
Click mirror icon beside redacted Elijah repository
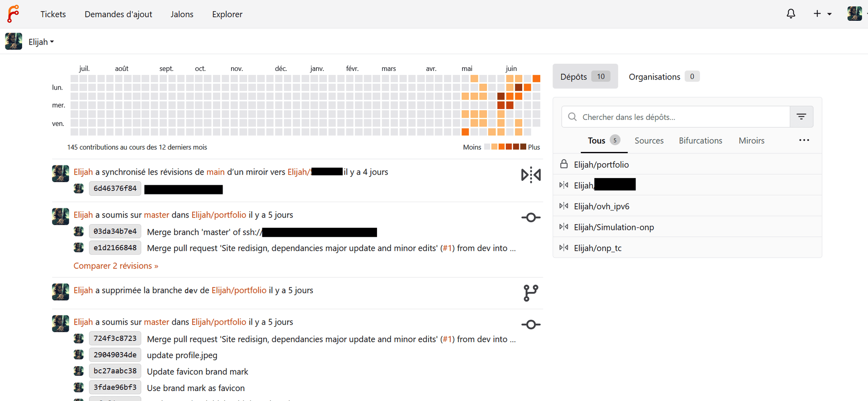[x=564, y=185]
